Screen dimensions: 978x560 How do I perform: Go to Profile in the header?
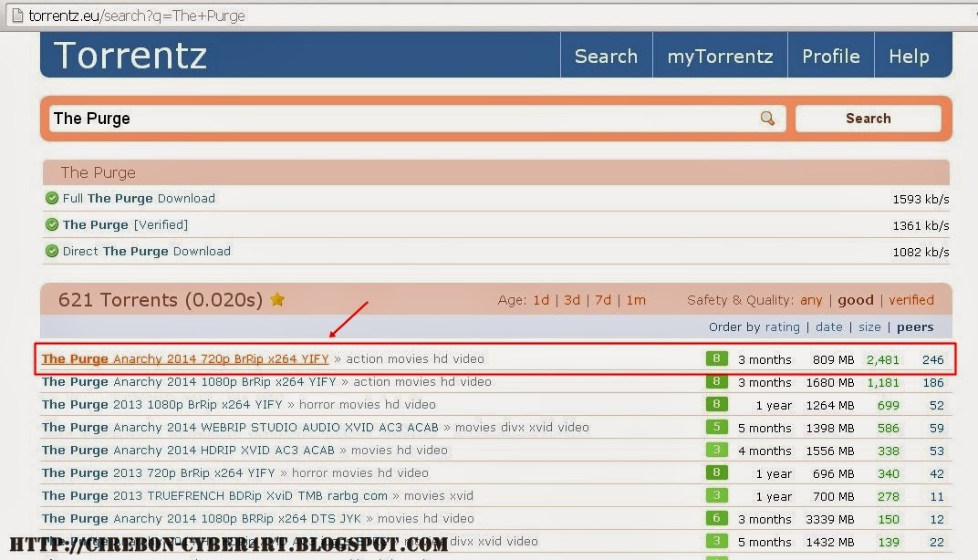tap(831, 57)
